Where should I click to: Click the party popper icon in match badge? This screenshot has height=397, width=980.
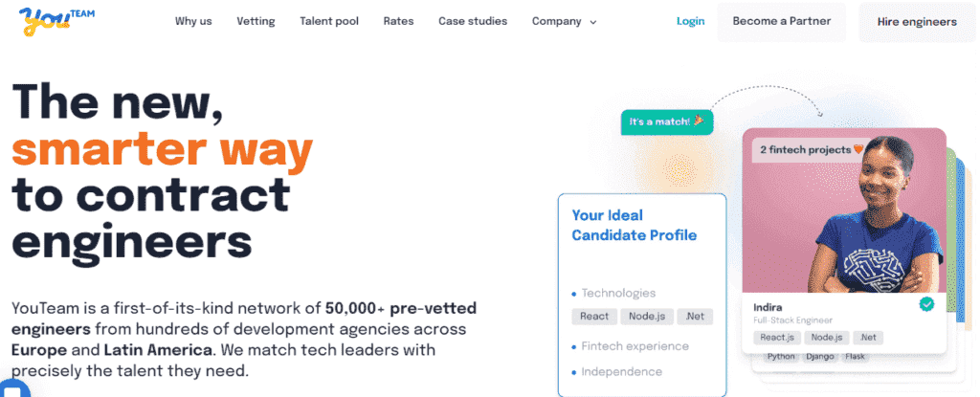tap(699, 121)
